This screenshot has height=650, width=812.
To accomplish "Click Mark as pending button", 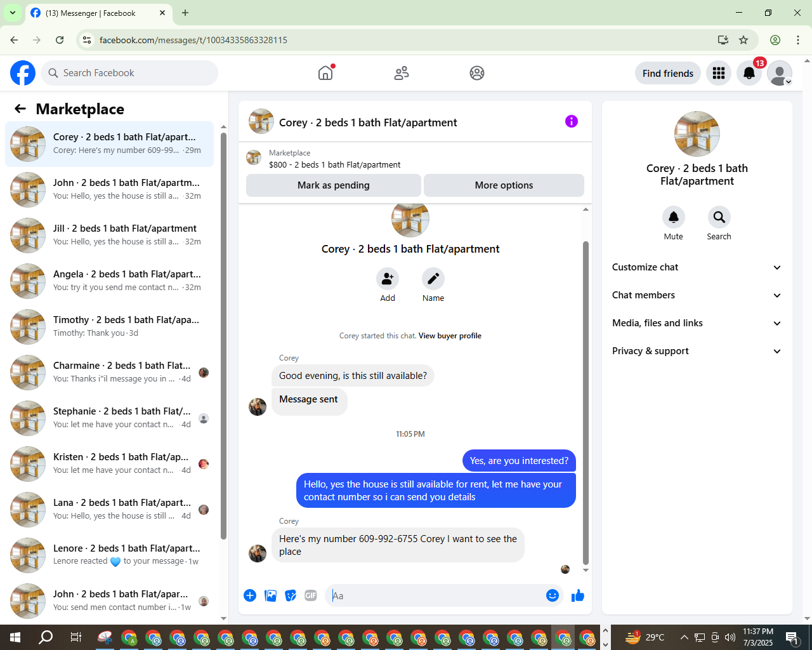I will (334, 185).
